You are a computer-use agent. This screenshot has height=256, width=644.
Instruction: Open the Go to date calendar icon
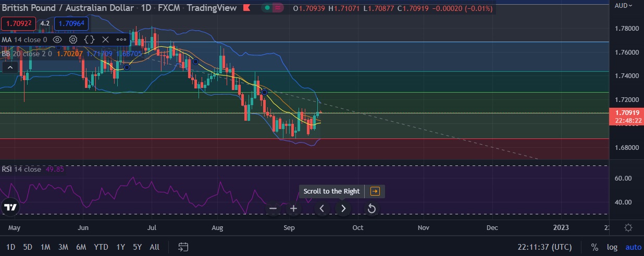tap(183, 247)
